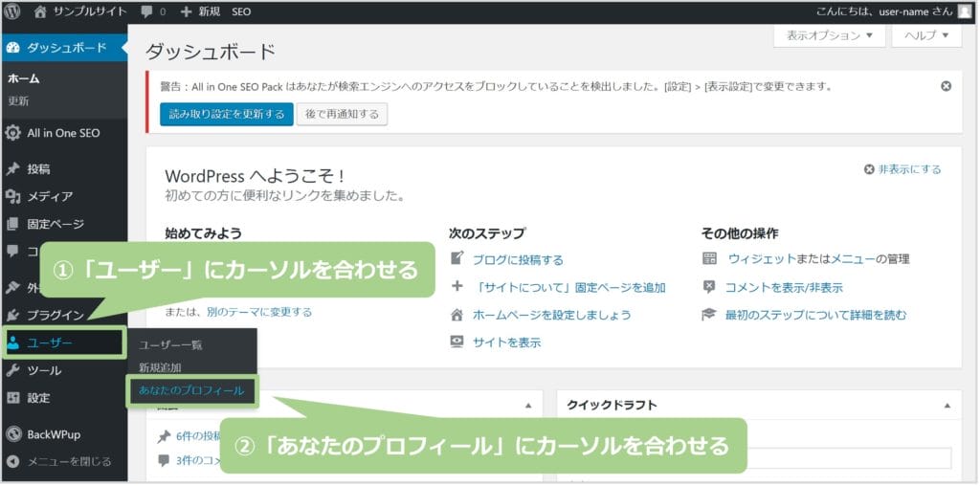Click 読み取り設定を更新する button

[226, 114]
